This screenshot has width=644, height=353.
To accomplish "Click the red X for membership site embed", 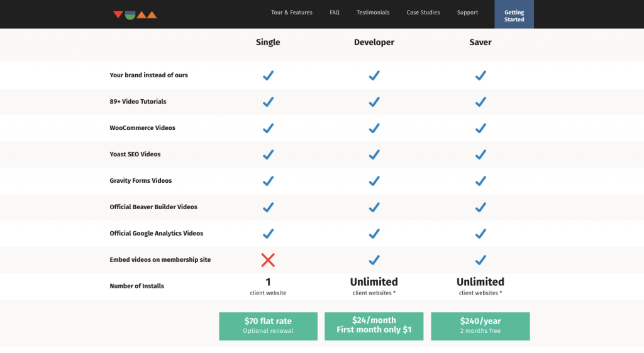I will pos(268,260).
